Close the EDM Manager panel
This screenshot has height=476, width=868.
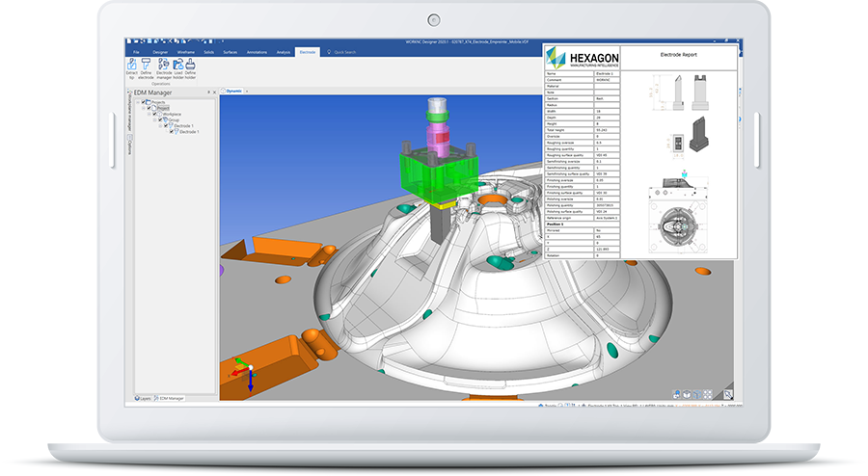pos(215,93)
